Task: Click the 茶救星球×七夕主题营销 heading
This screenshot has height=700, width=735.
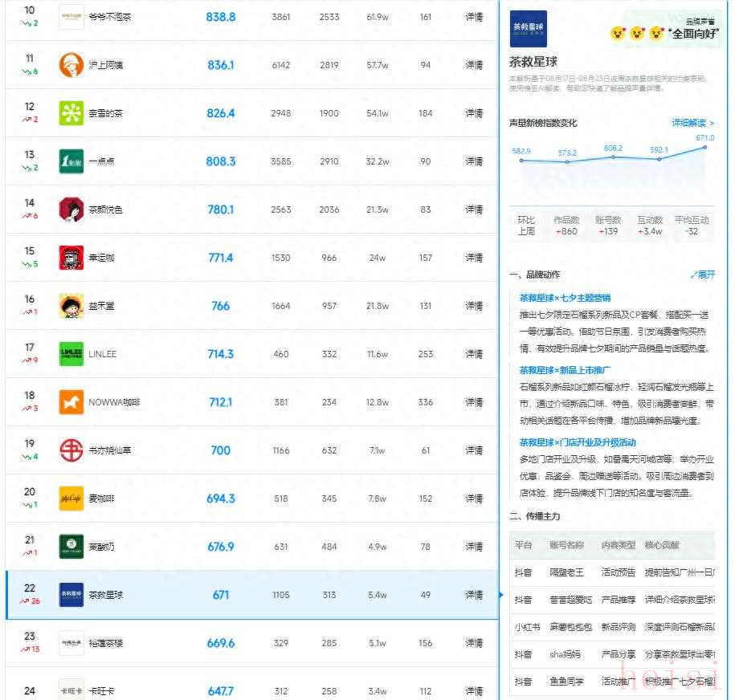Action: [564, 298]
